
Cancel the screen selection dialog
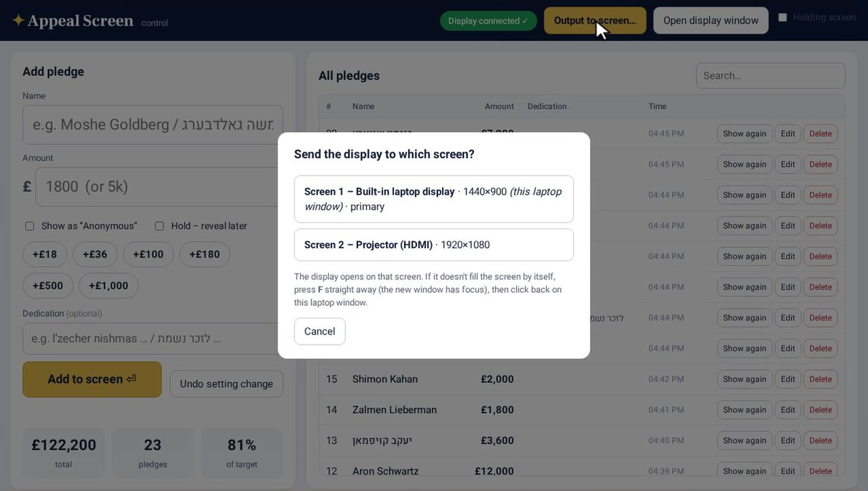click(x=319, y=332)
